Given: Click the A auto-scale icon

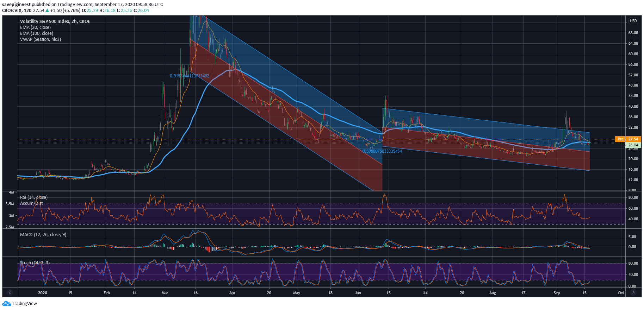Looking at the screenshot, I should pos(633,292).
